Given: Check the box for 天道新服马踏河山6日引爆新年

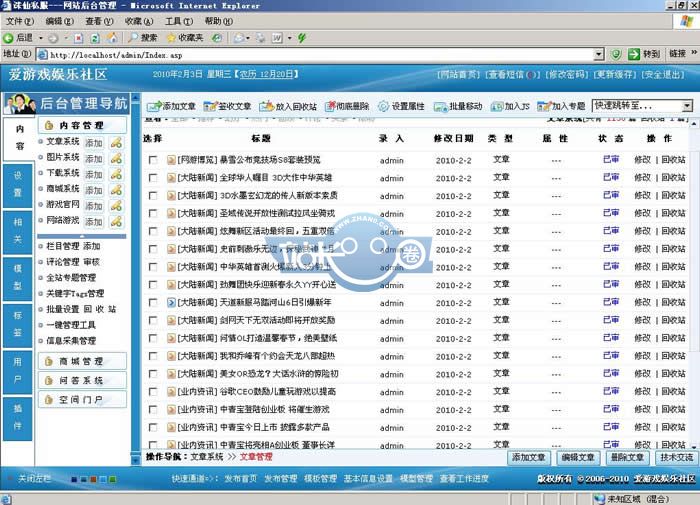Looking at the screenshot, I should (153, 303).
